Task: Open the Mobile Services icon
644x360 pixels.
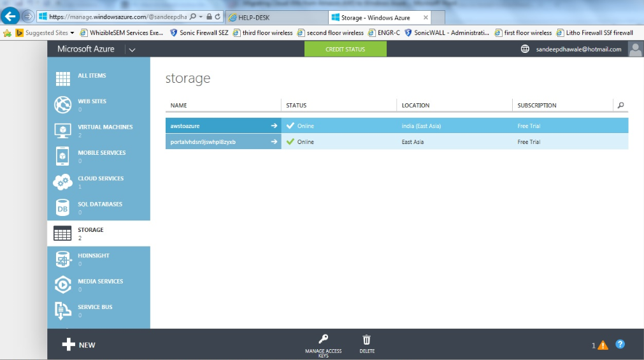Action: pyautogui.click(x=62, y=156)
